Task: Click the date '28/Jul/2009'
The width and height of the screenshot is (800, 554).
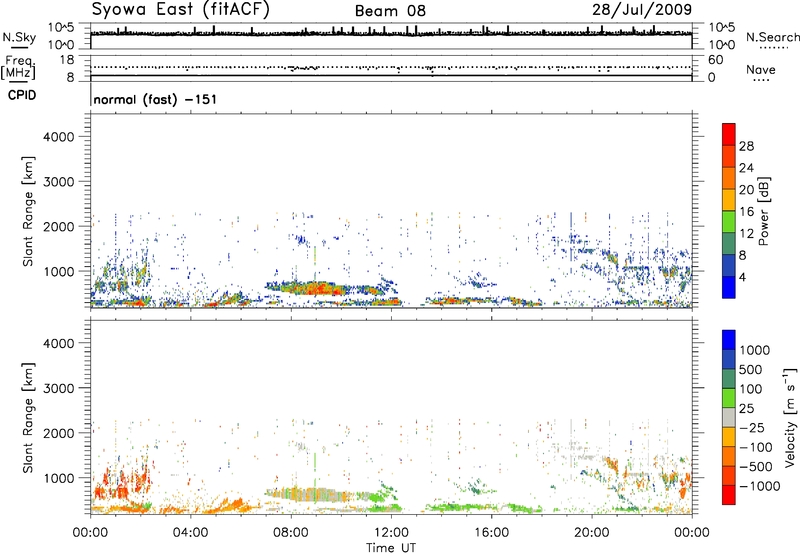Action: pos(642,9)
